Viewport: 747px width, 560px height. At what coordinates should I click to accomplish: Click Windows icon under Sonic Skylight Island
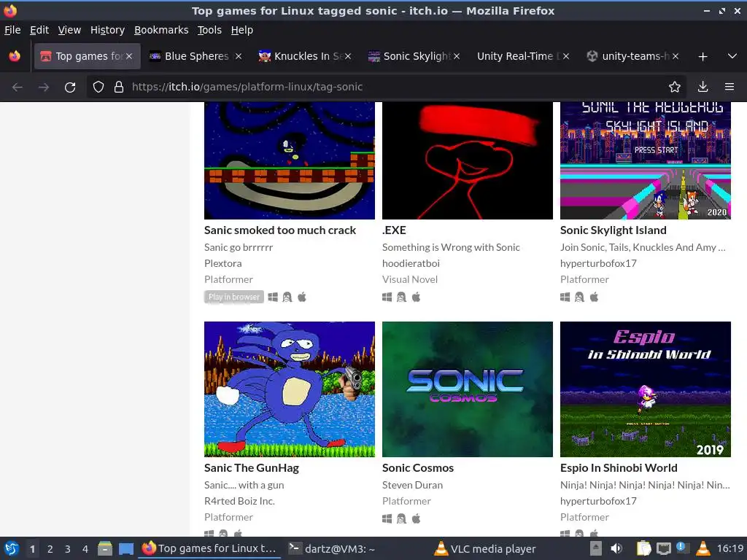(565, 297)
